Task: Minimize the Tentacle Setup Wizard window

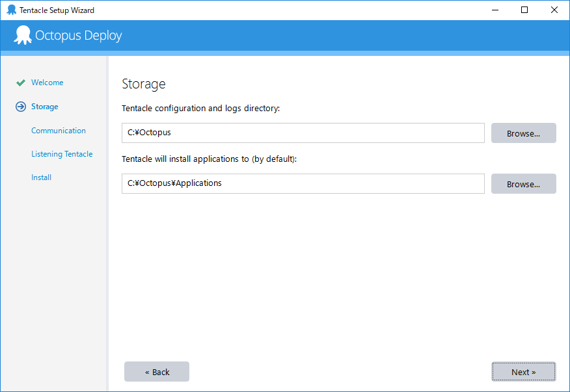Action: coord(495,10)
